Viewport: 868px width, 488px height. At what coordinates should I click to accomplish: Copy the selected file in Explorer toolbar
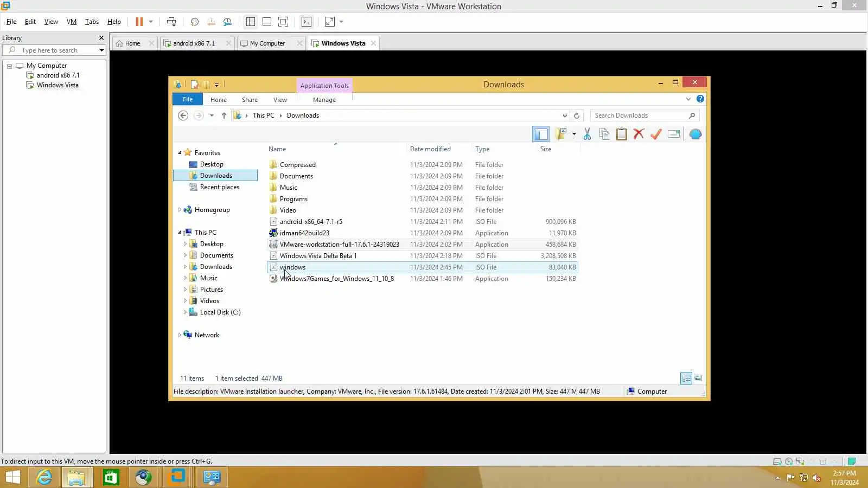click(x=604, y=134)
